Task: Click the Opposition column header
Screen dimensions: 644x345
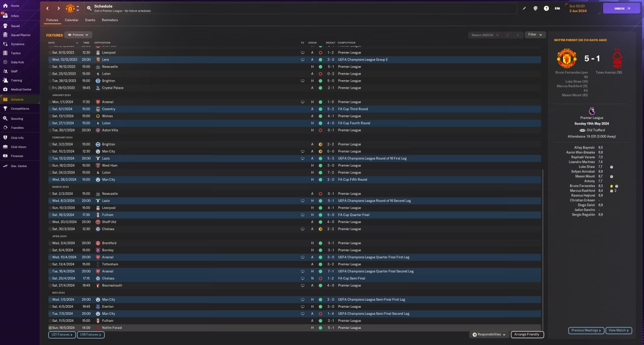Action: (102, 43)
